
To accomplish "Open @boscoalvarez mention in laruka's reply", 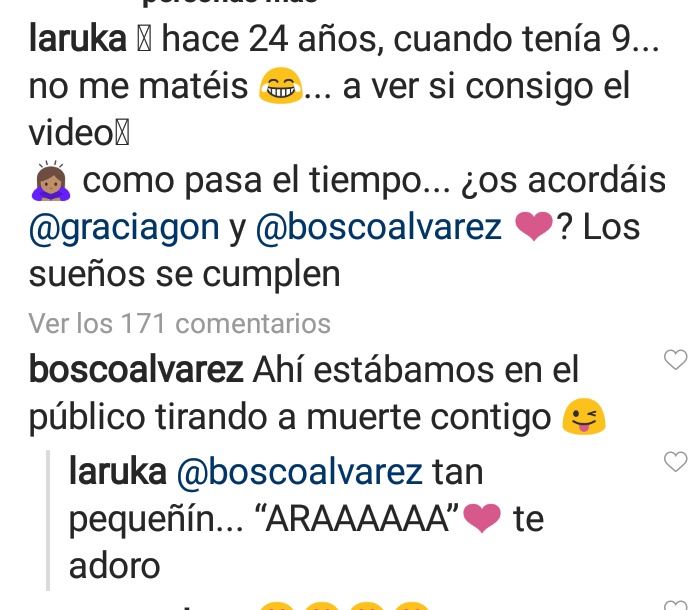I will (300, 472).
